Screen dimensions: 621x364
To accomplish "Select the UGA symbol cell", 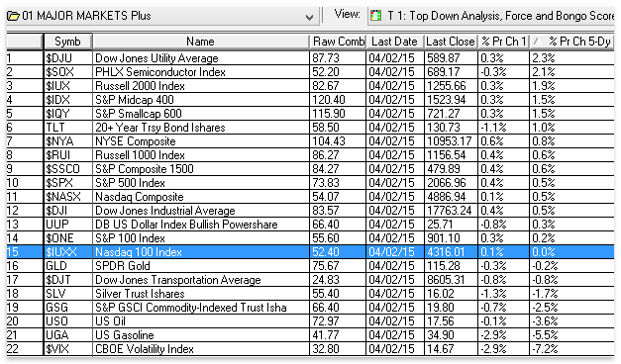I will click(67, 335).
